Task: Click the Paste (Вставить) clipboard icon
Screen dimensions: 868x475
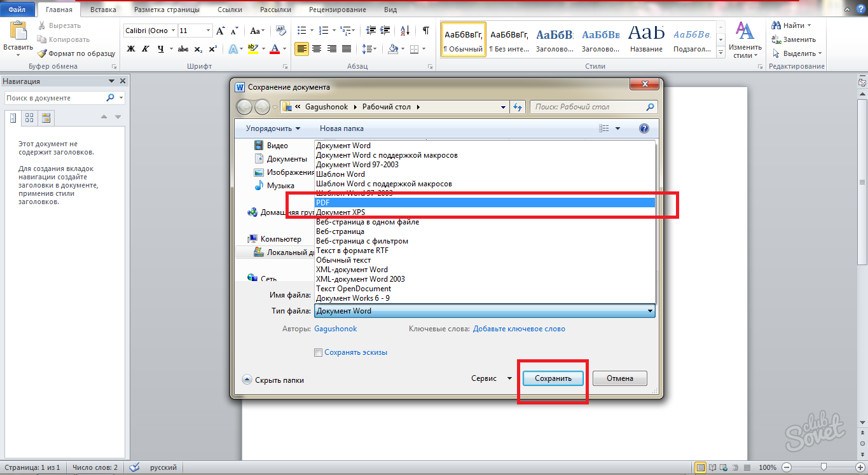Action: [18, 32]
